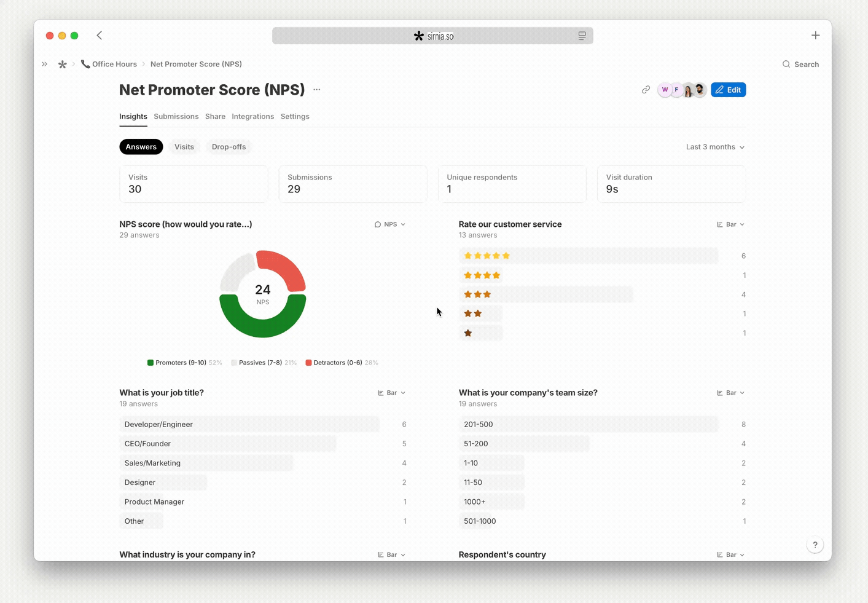Image resolution: width=868 pixels, height=603 pixels.
Task: Click the Net Promoter Score (NPS) breadcrumb
Action: click(x=196, y=64)
